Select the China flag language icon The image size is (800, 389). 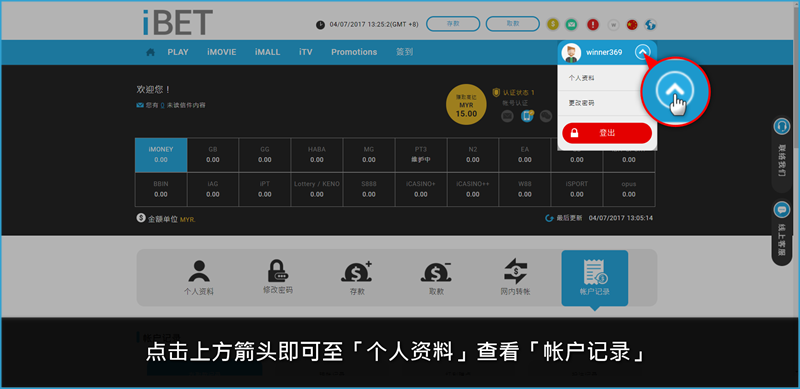click(x=632, y=24)
